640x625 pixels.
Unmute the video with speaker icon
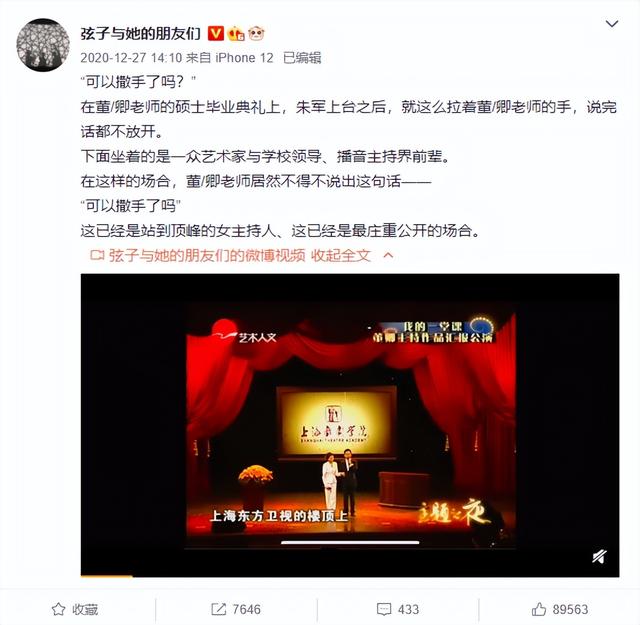[x=599, y=556]
